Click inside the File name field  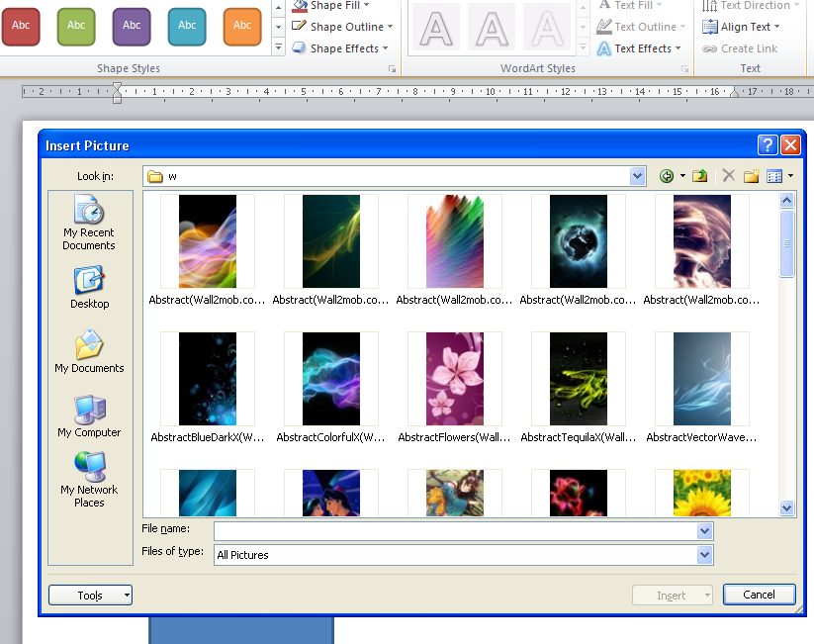click(455, 531)
